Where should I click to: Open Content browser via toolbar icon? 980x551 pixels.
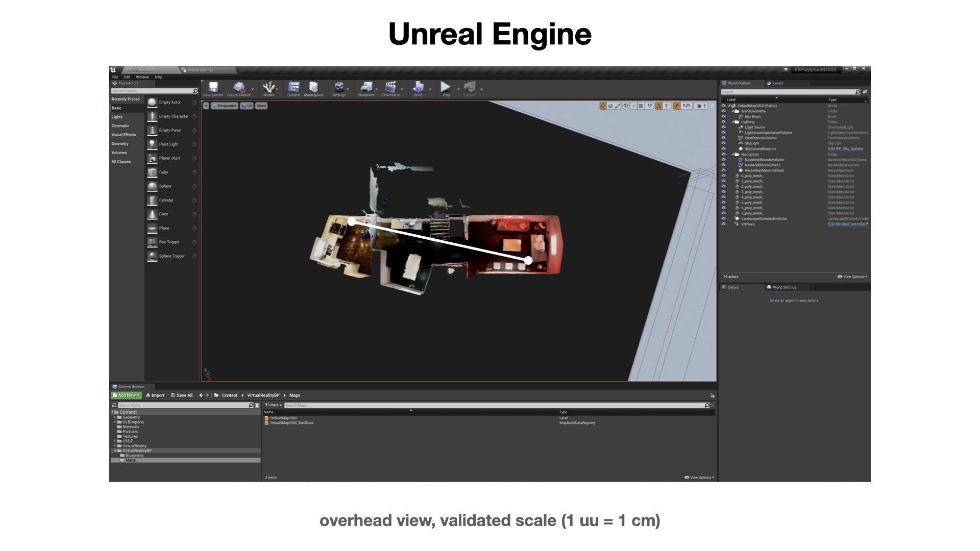[x=293, y=88]
